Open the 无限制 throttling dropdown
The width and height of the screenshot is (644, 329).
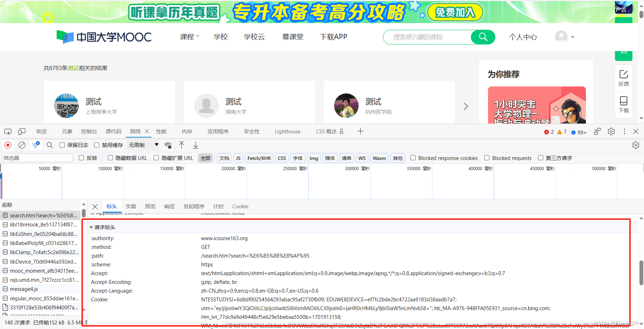click(143, 145)
